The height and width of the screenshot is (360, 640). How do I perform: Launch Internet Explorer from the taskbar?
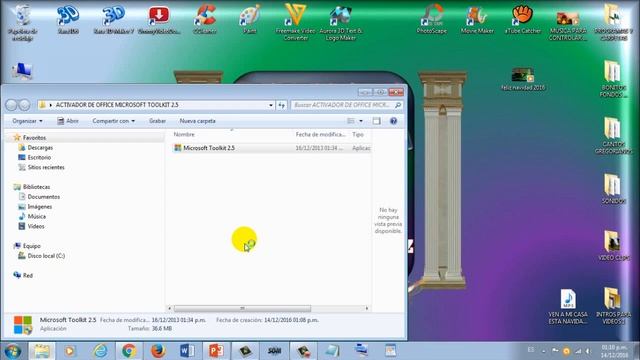(x=100, y=351)
